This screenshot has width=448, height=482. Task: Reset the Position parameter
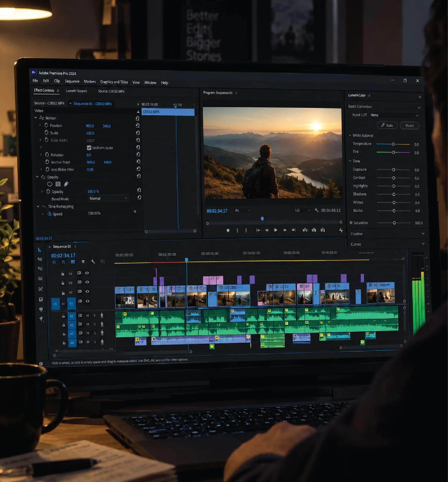click(138, 126)
